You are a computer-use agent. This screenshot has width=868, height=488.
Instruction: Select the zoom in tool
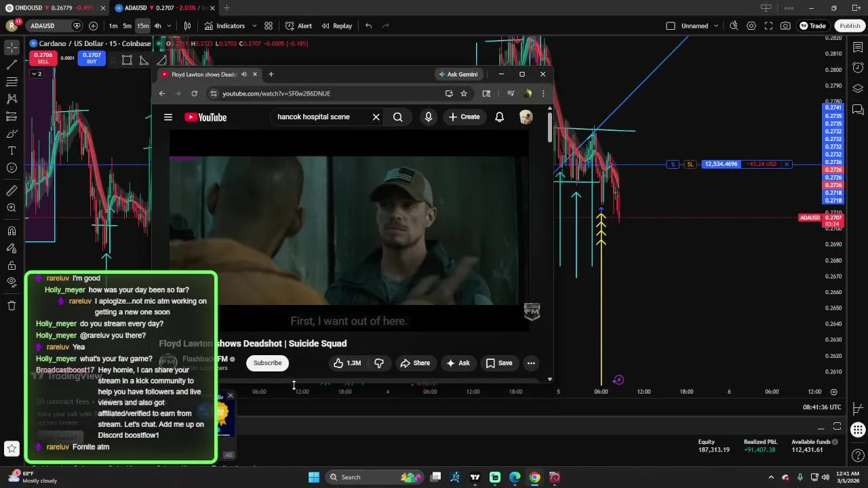pos(12,208)
